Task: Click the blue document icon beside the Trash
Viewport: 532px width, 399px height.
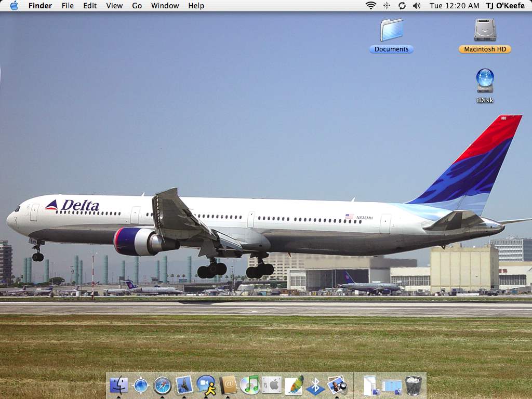Action: tap(392, 387)
